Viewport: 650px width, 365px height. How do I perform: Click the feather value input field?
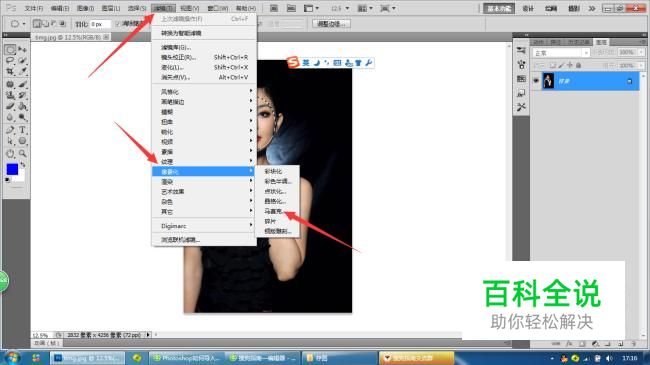[x=101, y=24]
